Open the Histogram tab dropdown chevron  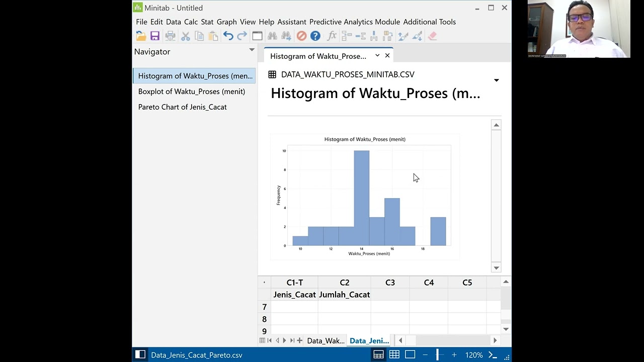pyautogui.click(x=377, y=55)
